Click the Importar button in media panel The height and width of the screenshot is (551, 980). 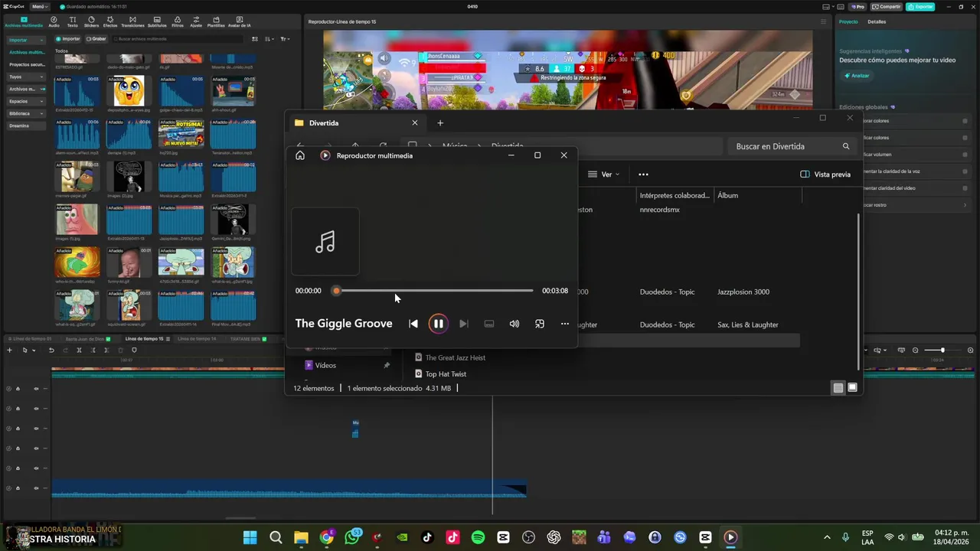pos(68,38)
